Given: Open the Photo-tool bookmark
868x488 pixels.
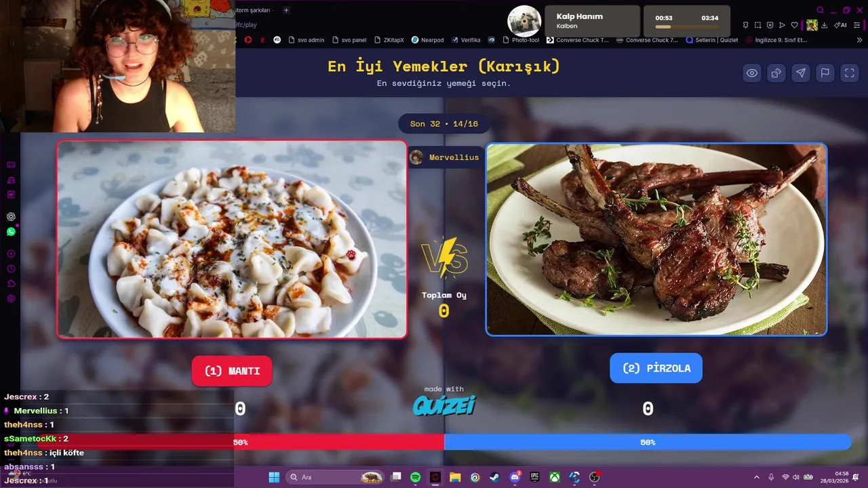Looking at the screenshot, I should coord(519,40).
